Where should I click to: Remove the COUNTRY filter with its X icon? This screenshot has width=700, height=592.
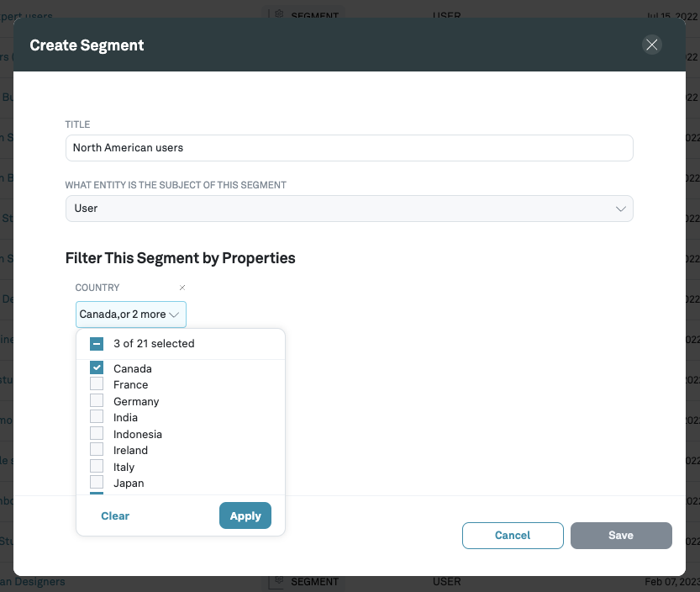tap(182, 287)
